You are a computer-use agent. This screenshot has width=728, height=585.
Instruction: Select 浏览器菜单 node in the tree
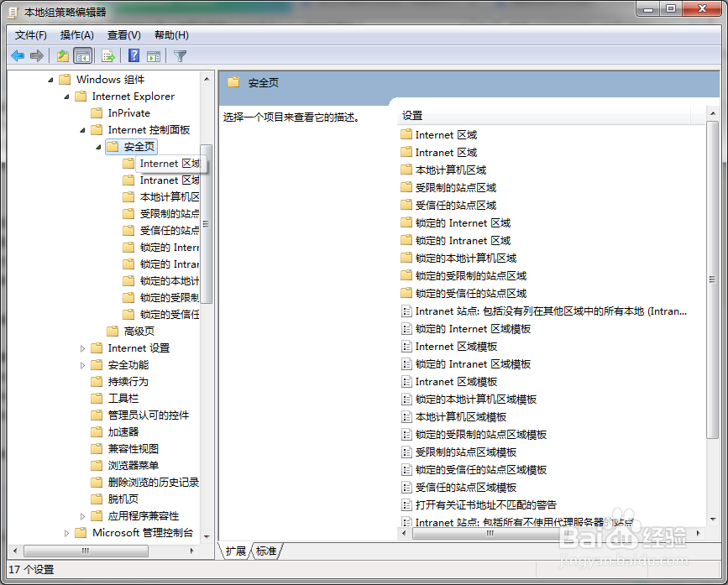134,465
